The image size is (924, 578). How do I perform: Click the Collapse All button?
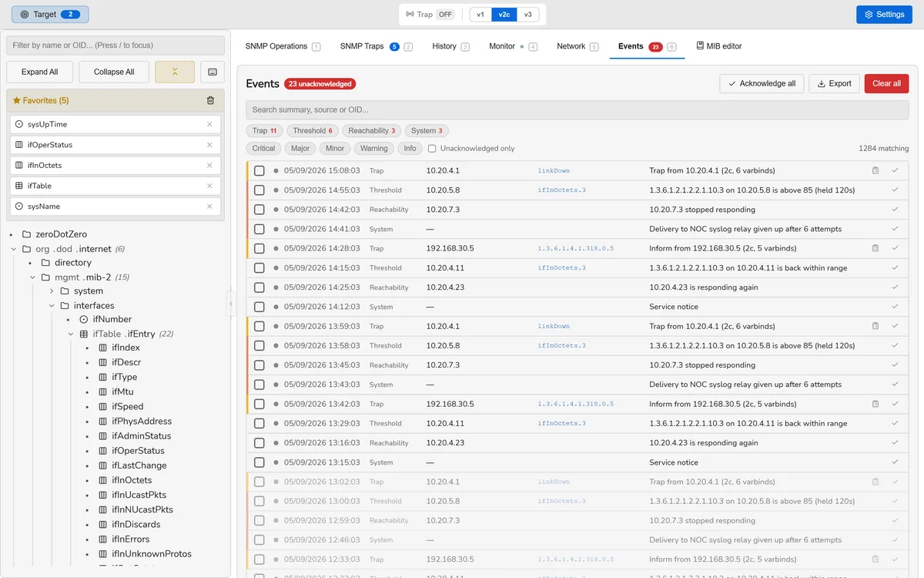[114, 72]
